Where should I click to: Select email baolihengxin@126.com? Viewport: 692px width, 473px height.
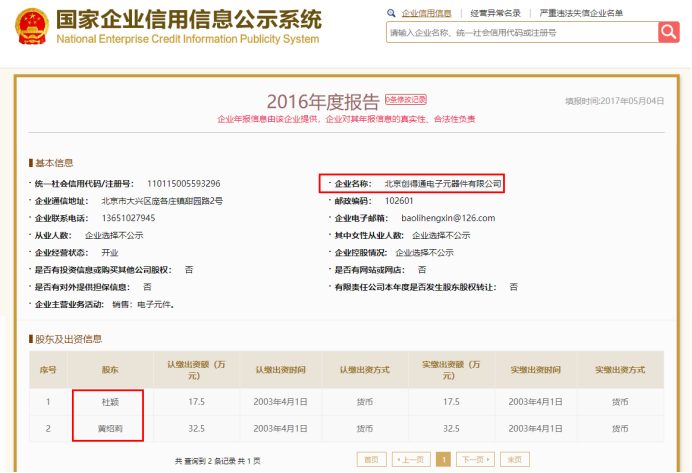pyautogui.click(x=448, y=218)
